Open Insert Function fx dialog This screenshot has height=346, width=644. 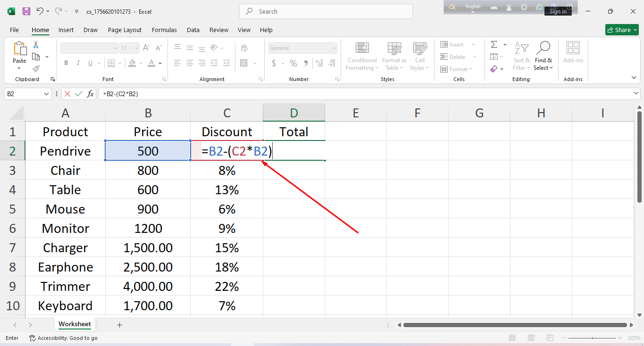[90, 94]
